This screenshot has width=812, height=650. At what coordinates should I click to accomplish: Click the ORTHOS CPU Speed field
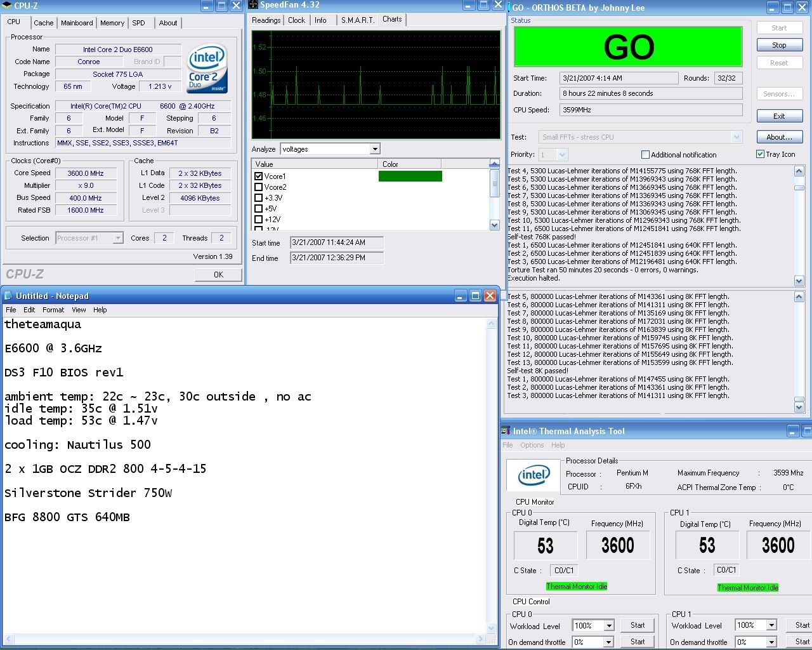[x=651, y=110]
